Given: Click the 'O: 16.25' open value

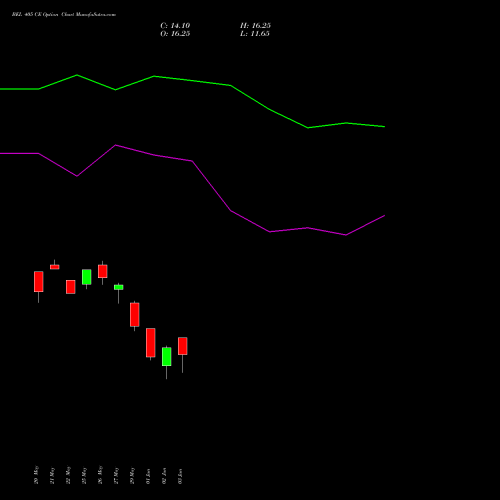Looking at the screenshot, I should coord(175,34).
